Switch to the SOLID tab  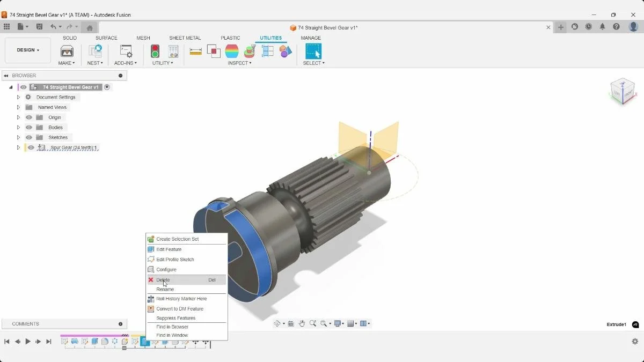click(70, 38)
